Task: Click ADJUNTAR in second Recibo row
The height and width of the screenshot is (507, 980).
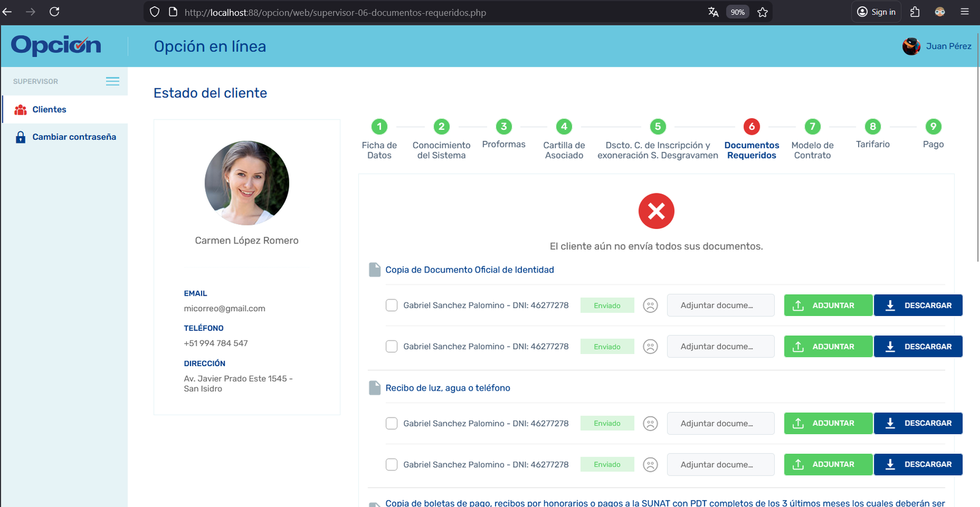Action: tap(828, 464)
